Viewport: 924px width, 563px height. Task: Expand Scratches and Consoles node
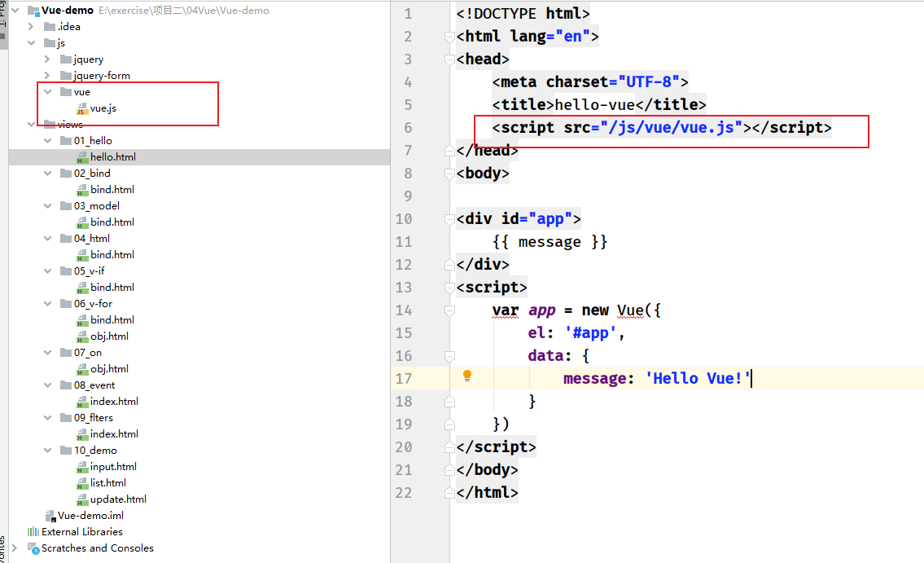(x=15, y=548)
